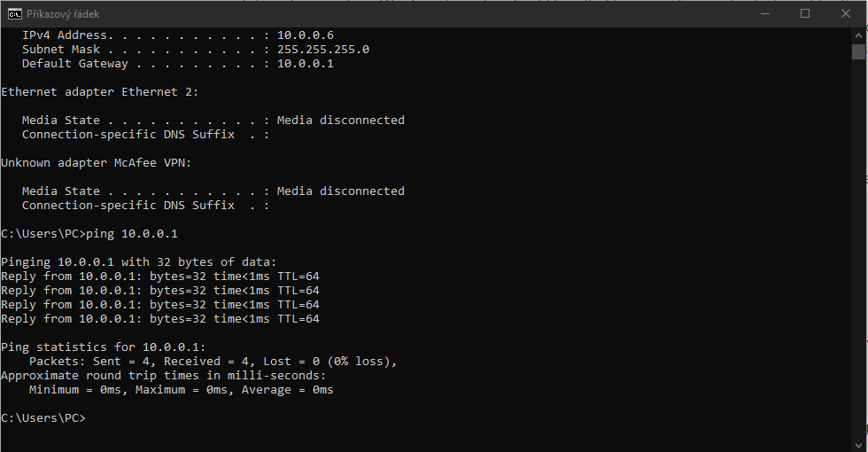Click the Minimum = 0ms round trip line
The height and width of the screenshot is (452, 868).
pos(181,390)
